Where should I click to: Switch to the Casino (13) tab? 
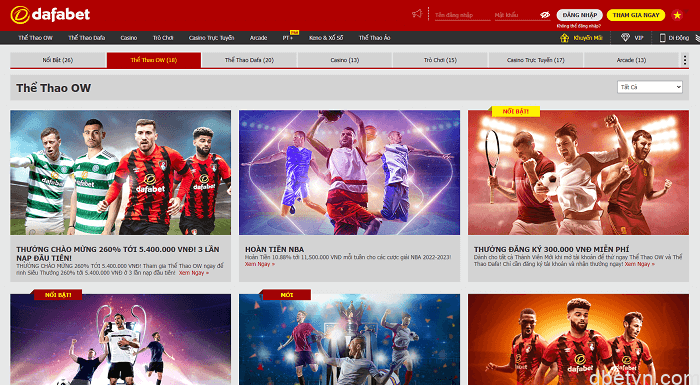tap(345, 60)
